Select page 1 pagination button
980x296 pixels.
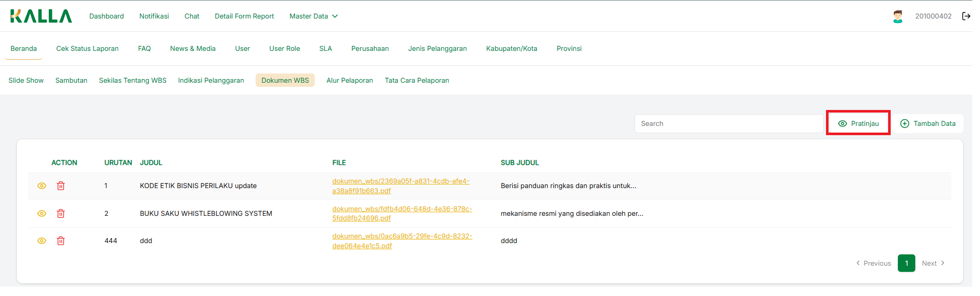(x=906, y=263)
